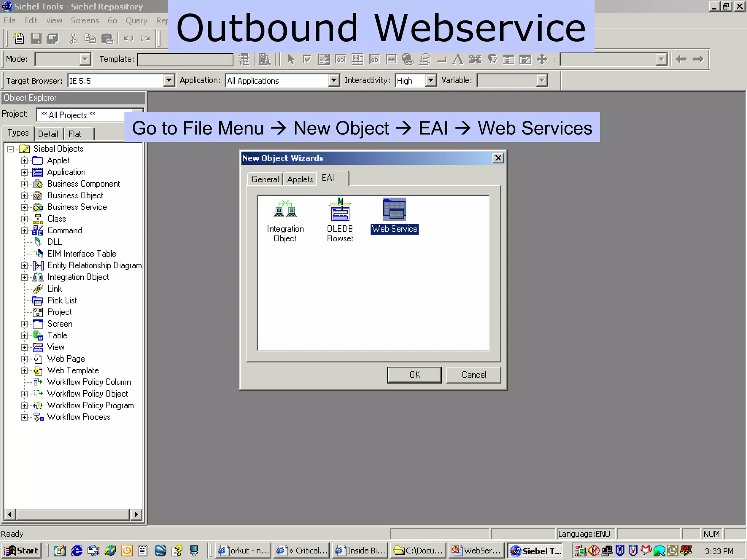Screen dimensions: 747x560
Task: Click the pointer select tool icon
Action: 291,59
